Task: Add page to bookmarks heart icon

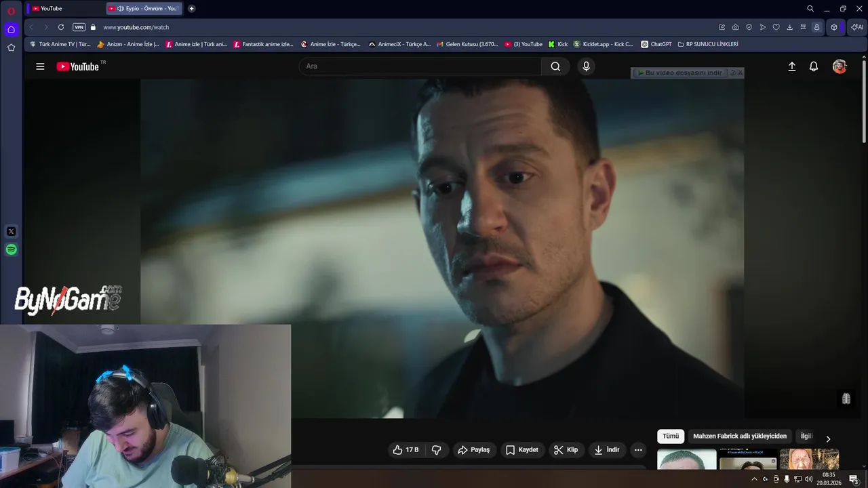Action: click(x=776, y=27)
